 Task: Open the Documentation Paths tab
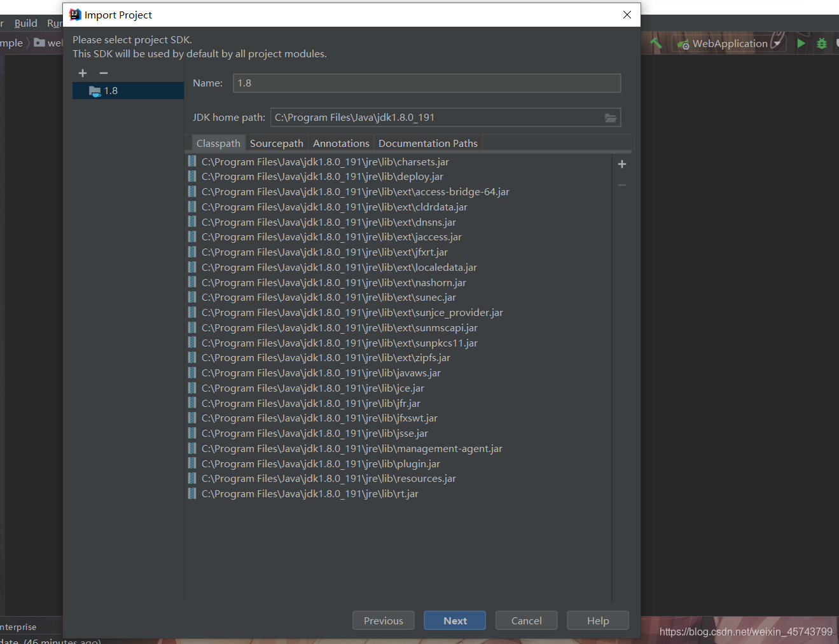point(428,144)
